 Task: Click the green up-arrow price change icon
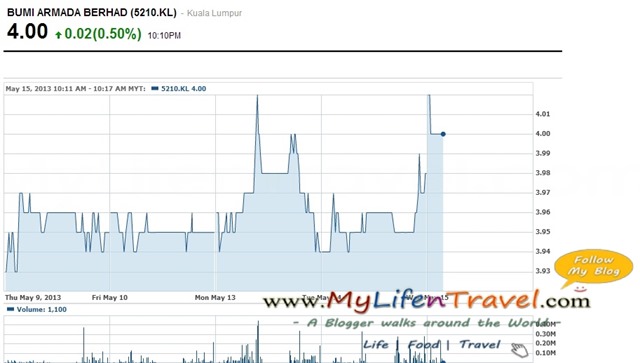tap(58, 35)
